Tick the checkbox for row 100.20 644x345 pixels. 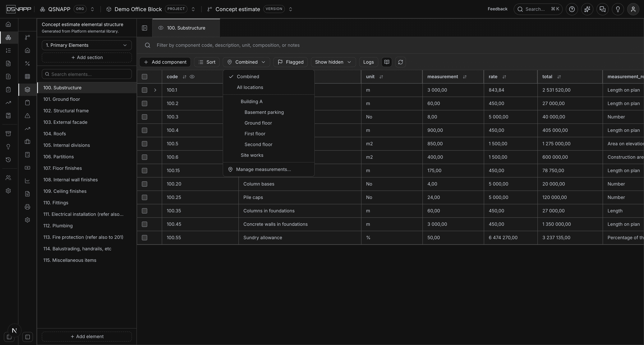[x=145, y=184]
